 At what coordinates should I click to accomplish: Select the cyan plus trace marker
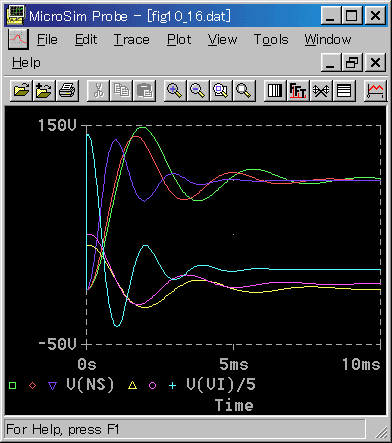click(172, 386)
